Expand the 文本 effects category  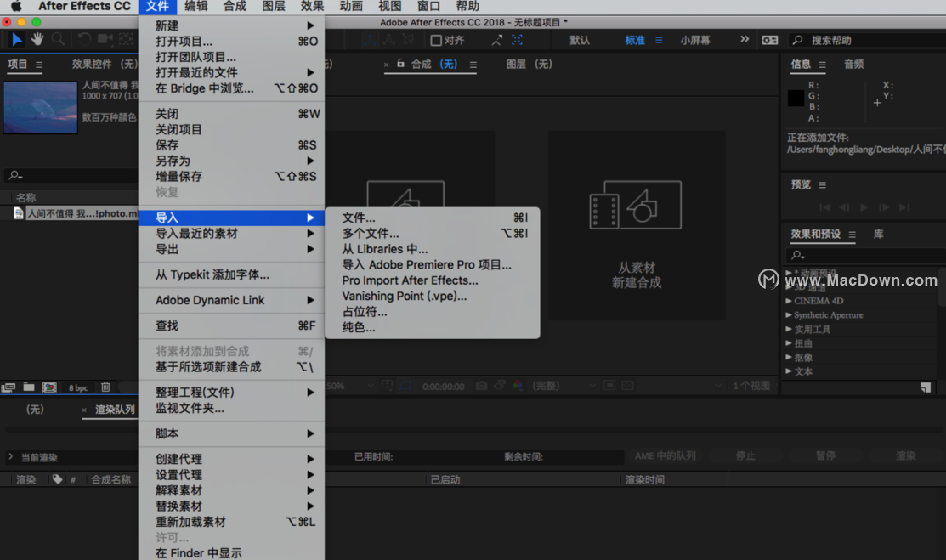pyautogui.click(x=789, y=371)
